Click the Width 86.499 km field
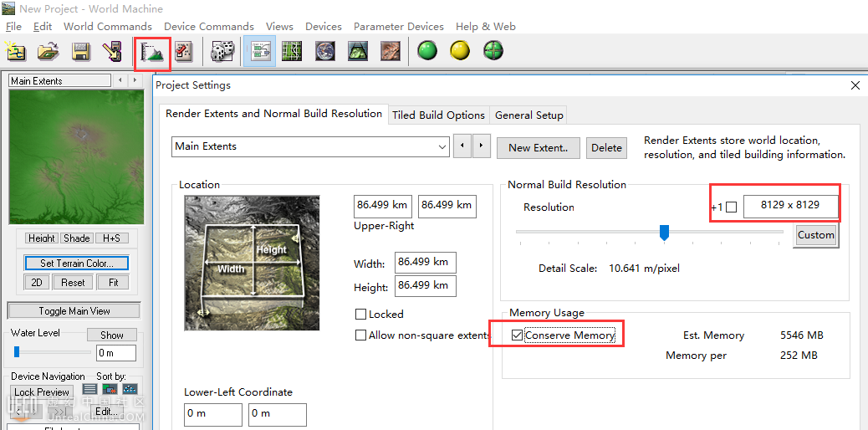The height and width of the screenshot is (430, 868). click(426, 262)
